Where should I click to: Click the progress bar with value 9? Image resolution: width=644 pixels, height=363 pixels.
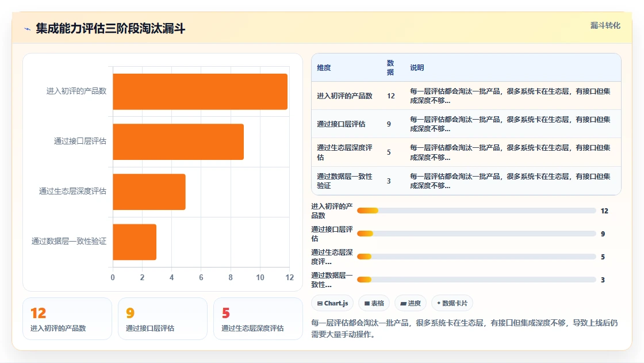(x=477, y=234)
